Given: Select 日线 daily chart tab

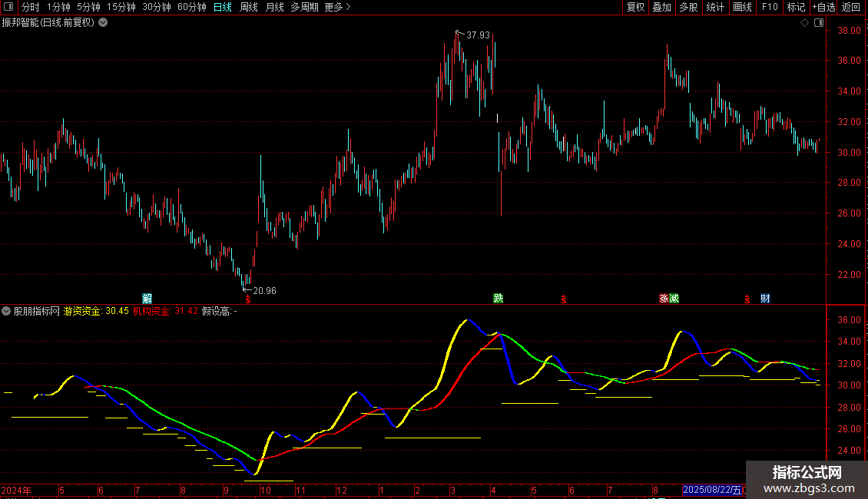Looking at the screenshot, I should coord(223,7).
